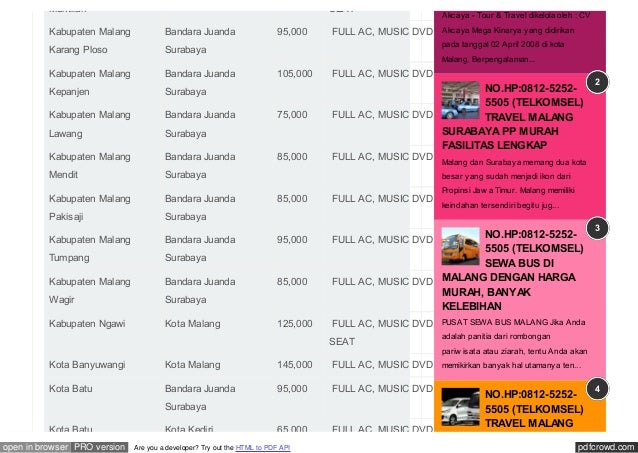
Task: Click the 'PRO version' button
Action: click(x=99, y=447)
